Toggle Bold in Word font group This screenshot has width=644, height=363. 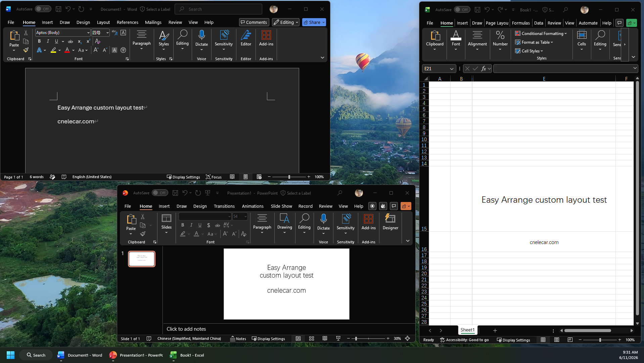[x=39, y=41]
